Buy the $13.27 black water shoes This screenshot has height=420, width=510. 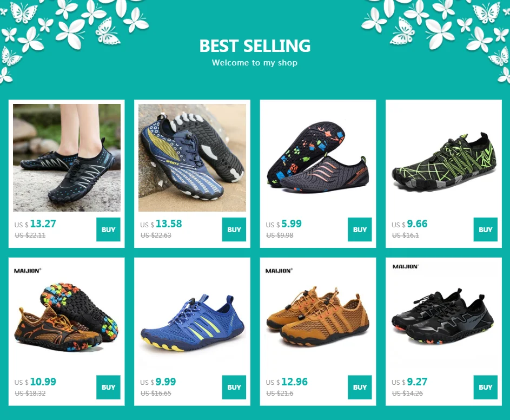point(108,229)
